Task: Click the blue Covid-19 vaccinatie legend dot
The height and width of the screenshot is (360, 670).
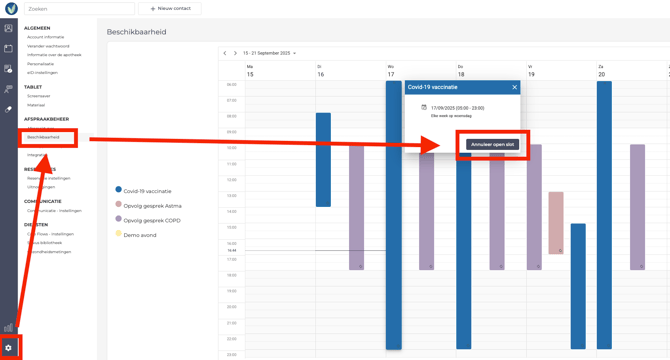Action: click(x=118, y=189)
